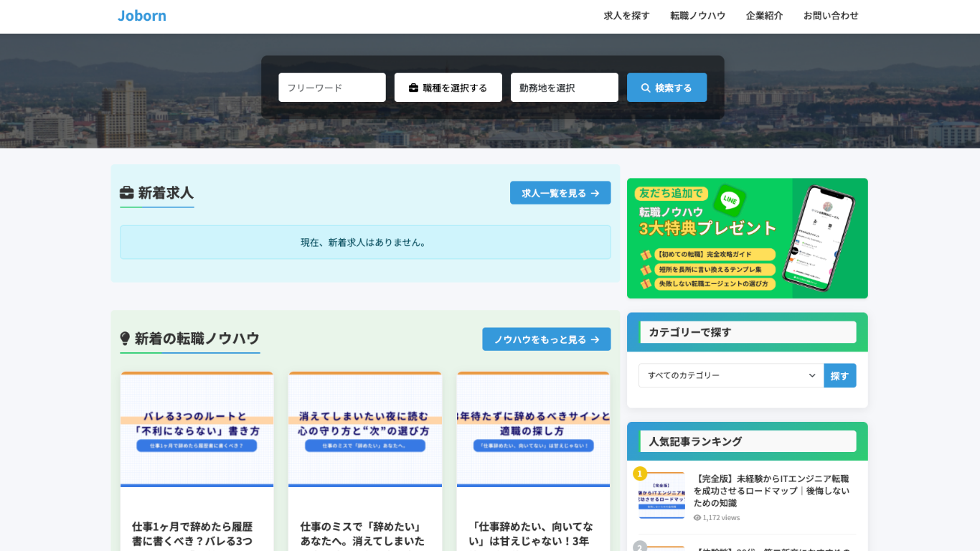
Task: Go to 企業紹介 in the top menu
Action: [x=764, y=16]
